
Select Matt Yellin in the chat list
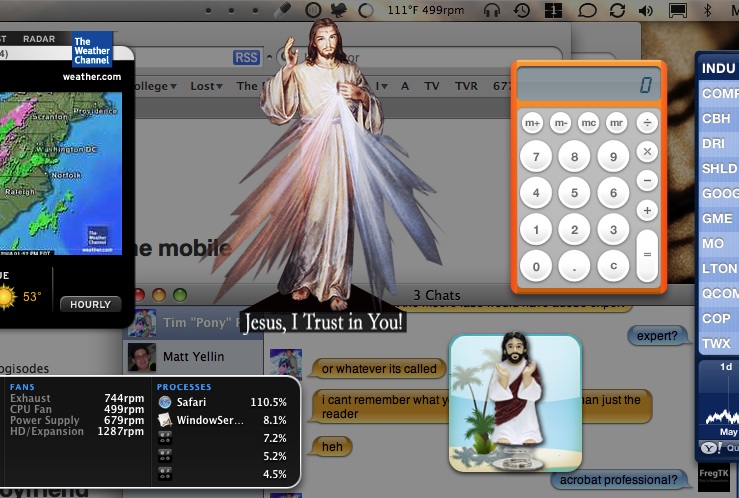coord(193,357)
